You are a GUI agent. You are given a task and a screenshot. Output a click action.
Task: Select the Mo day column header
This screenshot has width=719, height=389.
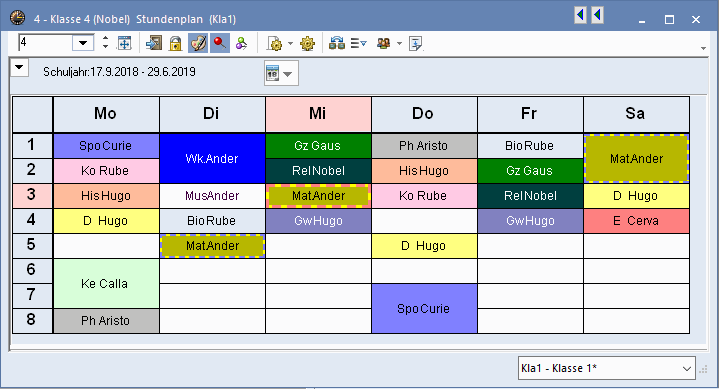(x=106, y=114)
